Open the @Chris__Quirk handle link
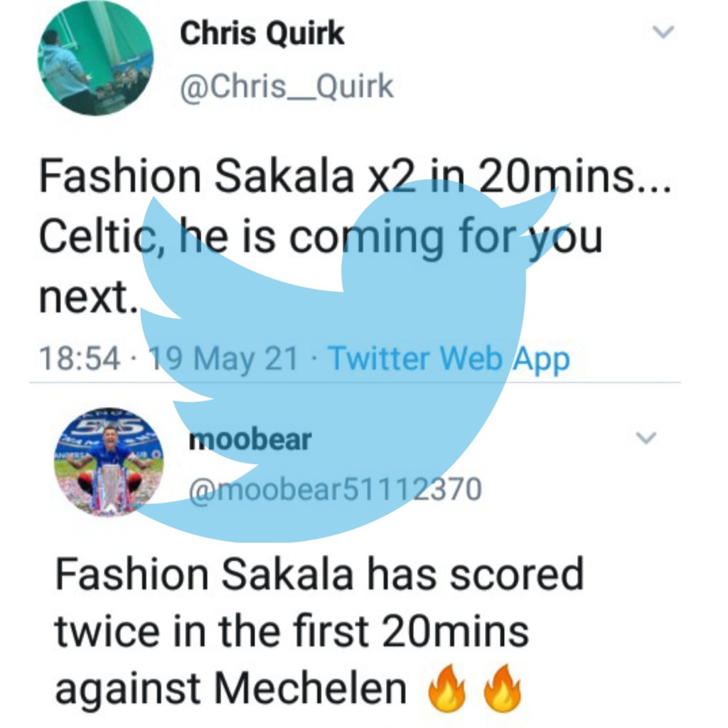Screen dimensions: 728x728 [286, 86]
